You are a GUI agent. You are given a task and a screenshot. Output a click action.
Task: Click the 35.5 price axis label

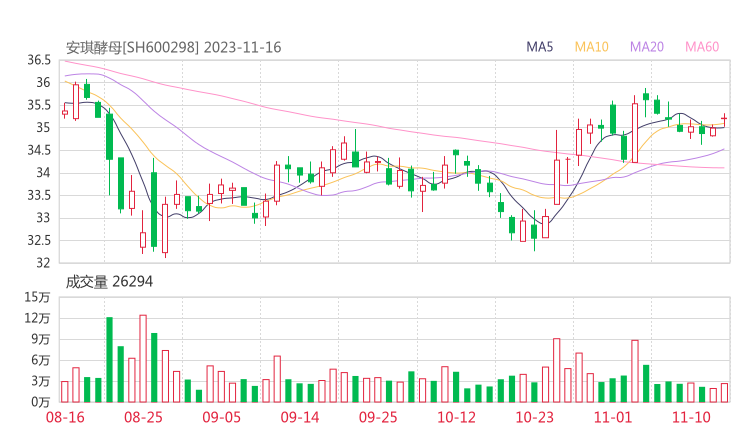point(39,105)
